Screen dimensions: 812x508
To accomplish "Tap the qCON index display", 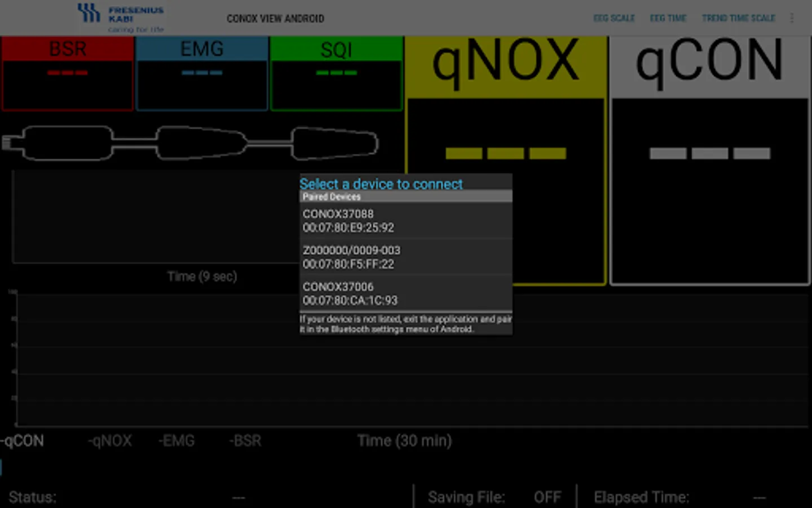I will (x=710, y=161).
